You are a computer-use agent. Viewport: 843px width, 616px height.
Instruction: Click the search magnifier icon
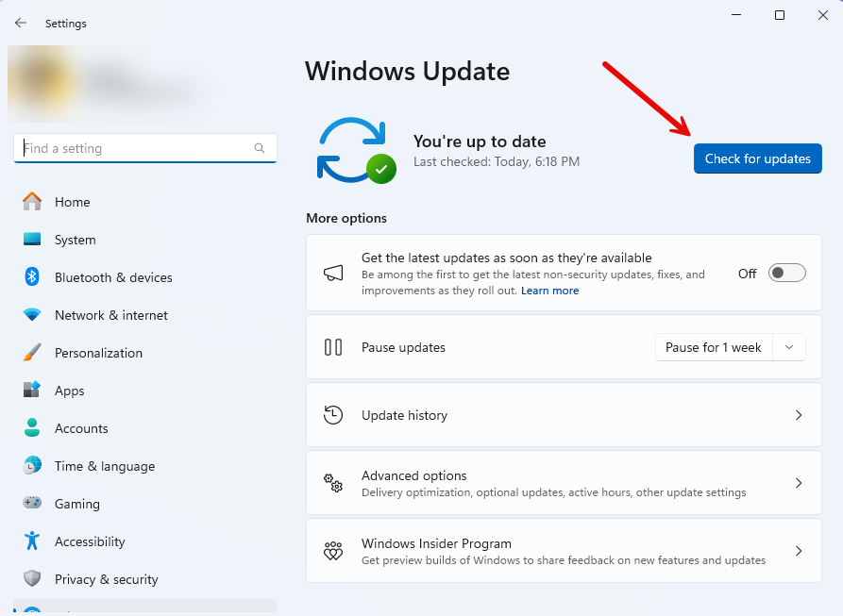coord(260,148)
